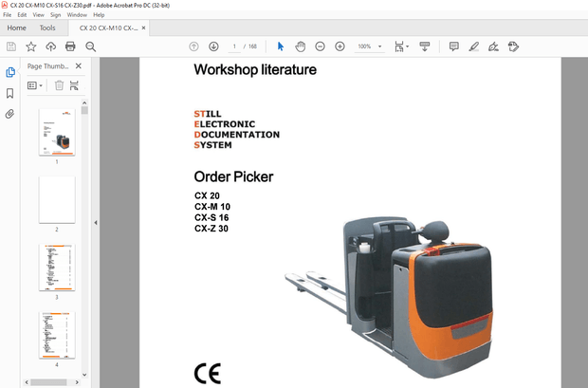Viewport: 588px width, 388px height.
Task: Activate the Hand pan tool
Action: click(300, 46)
